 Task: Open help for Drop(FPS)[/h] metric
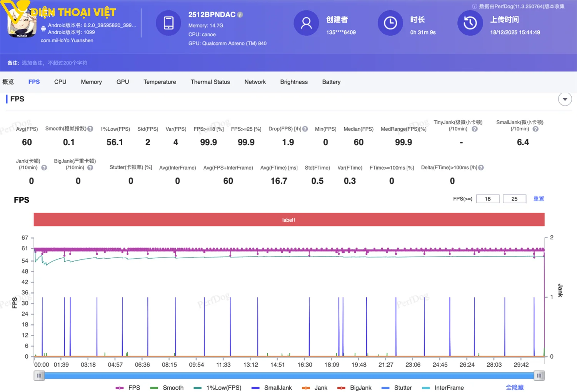coord(305,129)
